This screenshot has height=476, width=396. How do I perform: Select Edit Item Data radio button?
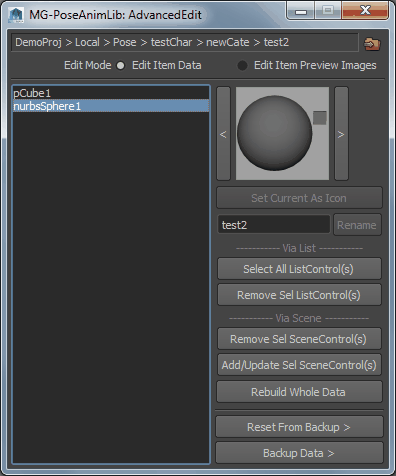(x=120, y=66)
